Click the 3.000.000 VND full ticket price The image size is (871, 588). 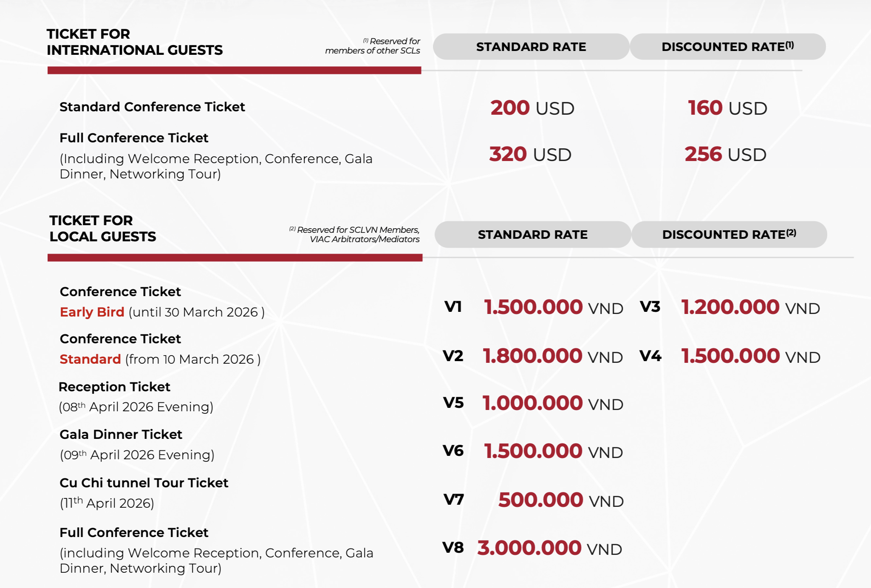pos(549,548)
